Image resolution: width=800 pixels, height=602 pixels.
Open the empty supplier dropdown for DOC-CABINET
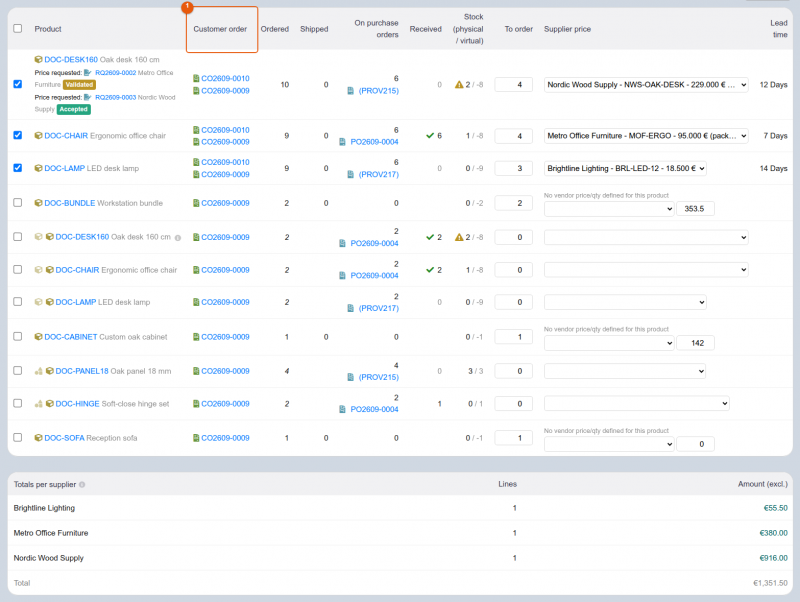click(x=609, y=343)
